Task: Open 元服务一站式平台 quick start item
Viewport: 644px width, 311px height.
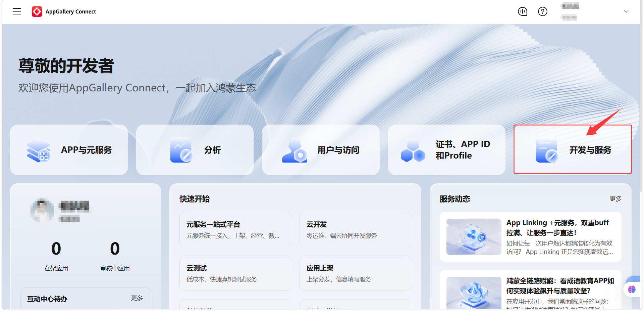Action: click(x=235, y=230)
